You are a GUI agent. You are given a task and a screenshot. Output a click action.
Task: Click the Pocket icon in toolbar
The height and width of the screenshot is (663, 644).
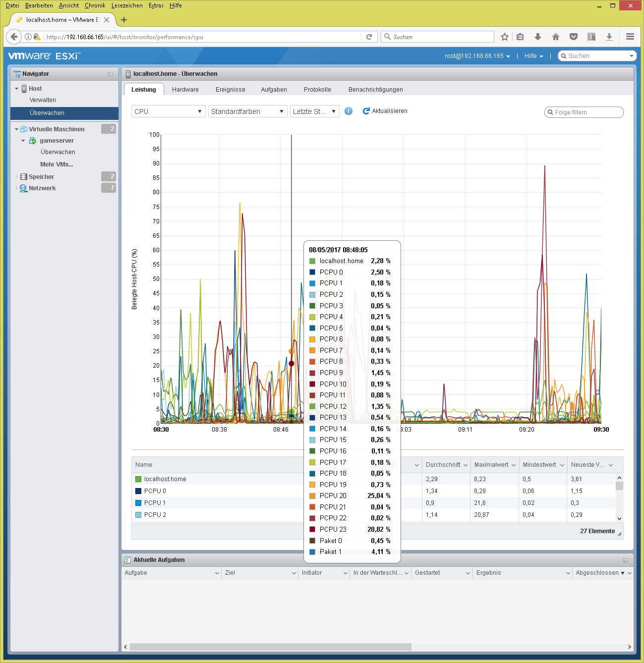click(x=573, y=37)
